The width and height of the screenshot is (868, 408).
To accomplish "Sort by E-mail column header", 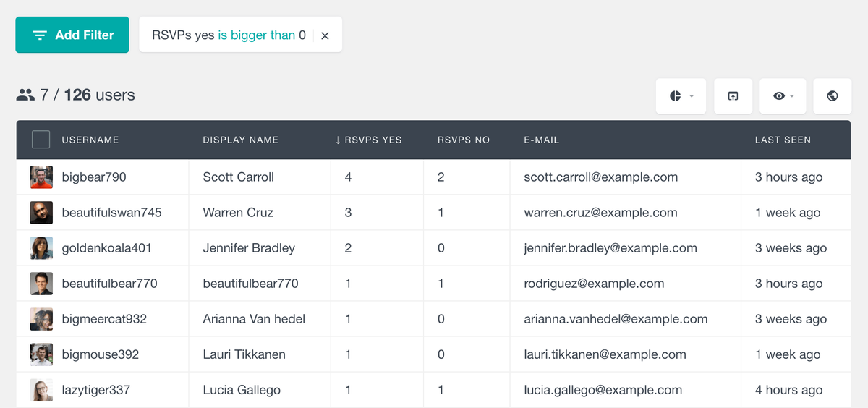I will click(541, 140).
